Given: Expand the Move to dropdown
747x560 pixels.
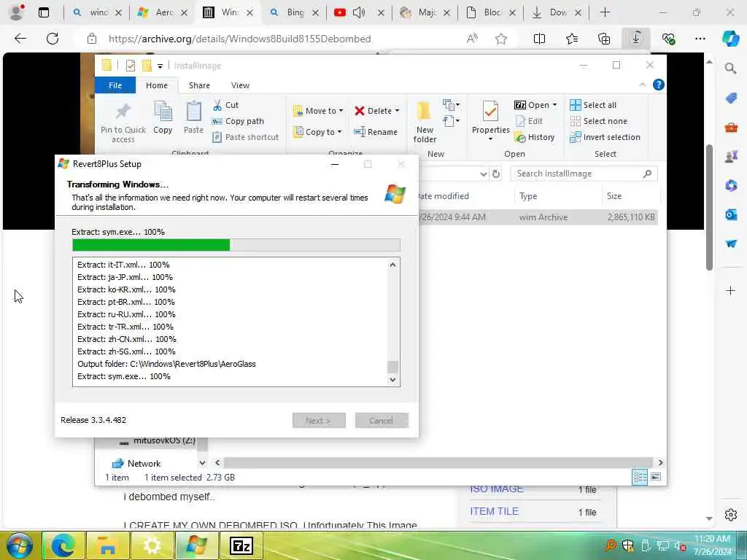Looking at the screenshot, I should (341, 111).
